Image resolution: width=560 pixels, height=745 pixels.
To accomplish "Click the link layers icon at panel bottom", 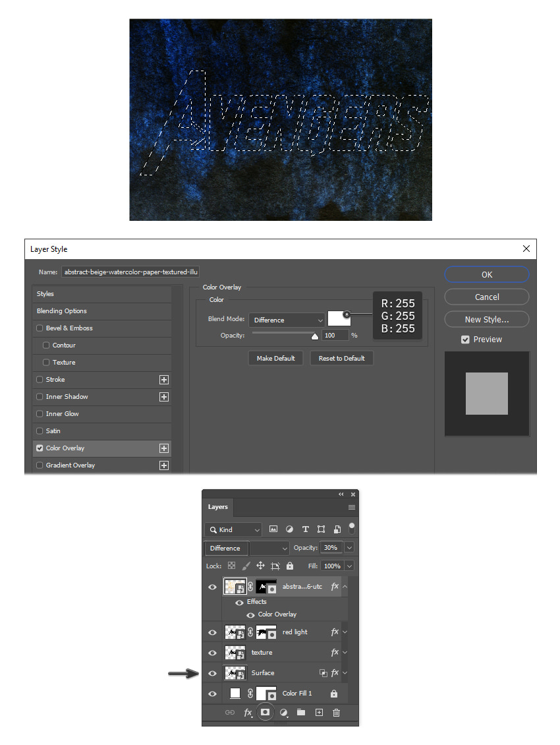I will [x=230, y=712].
